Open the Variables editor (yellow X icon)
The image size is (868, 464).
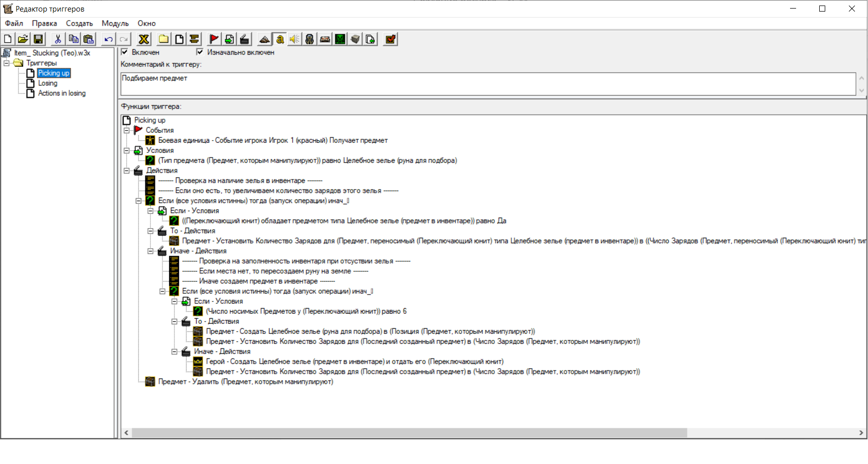[x=144, y=39]
